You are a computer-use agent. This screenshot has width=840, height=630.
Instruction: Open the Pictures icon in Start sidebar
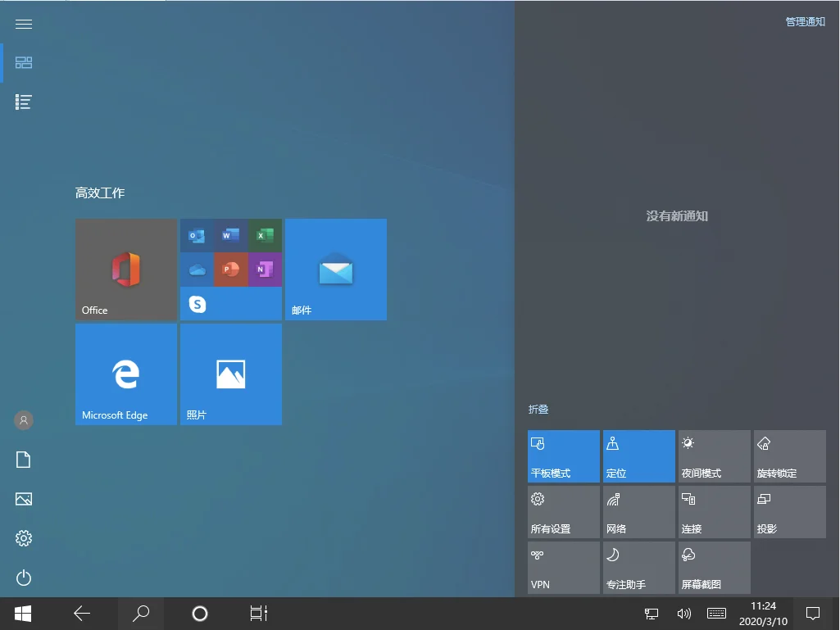click(x=24, y=499)
